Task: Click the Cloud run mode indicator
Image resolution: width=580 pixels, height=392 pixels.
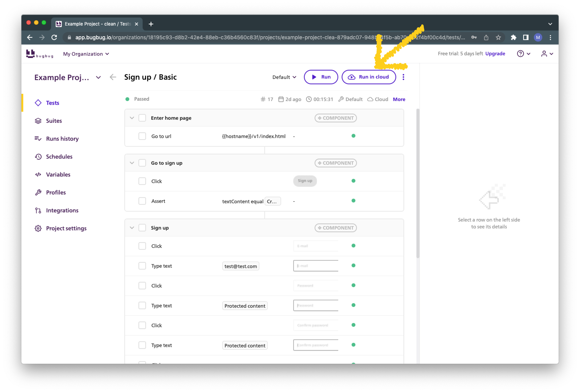Action: [x=378, y=99]
